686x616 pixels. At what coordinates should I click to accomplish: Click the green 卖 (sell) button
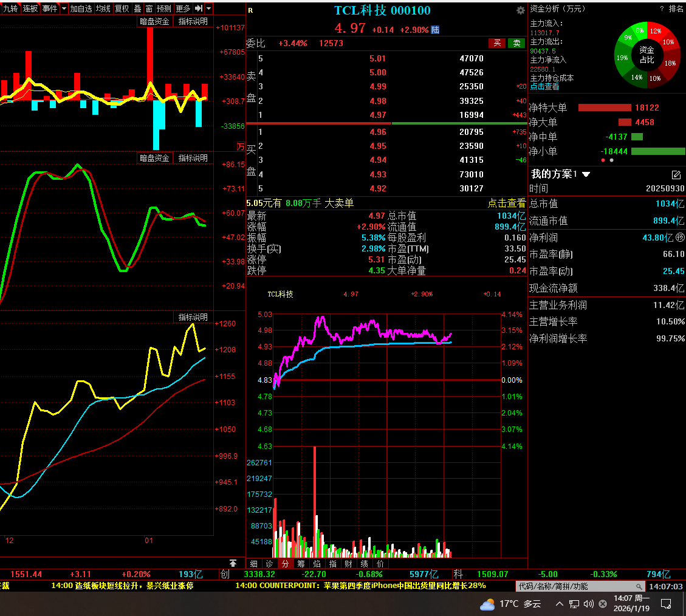coord(516,43)
